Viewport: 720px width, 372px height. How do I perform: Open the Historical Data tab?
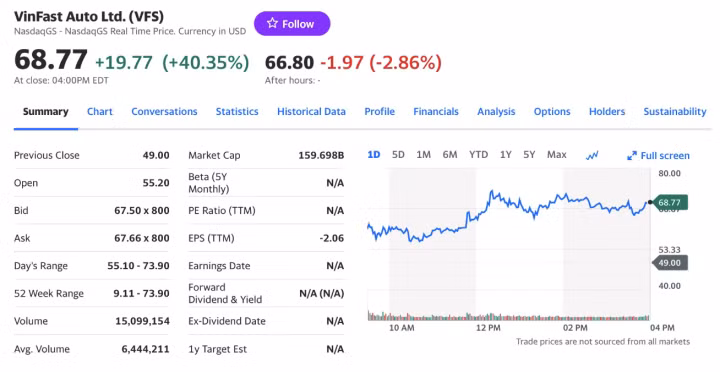(311, 112)
